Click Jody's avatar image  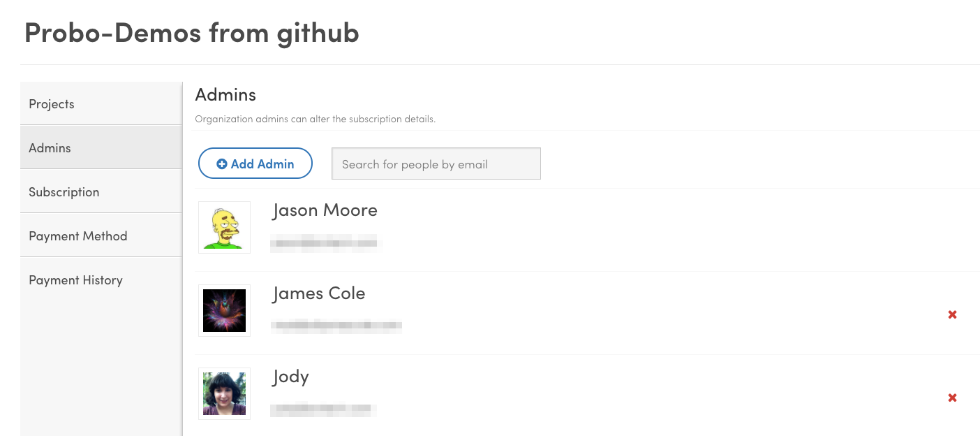224,393
